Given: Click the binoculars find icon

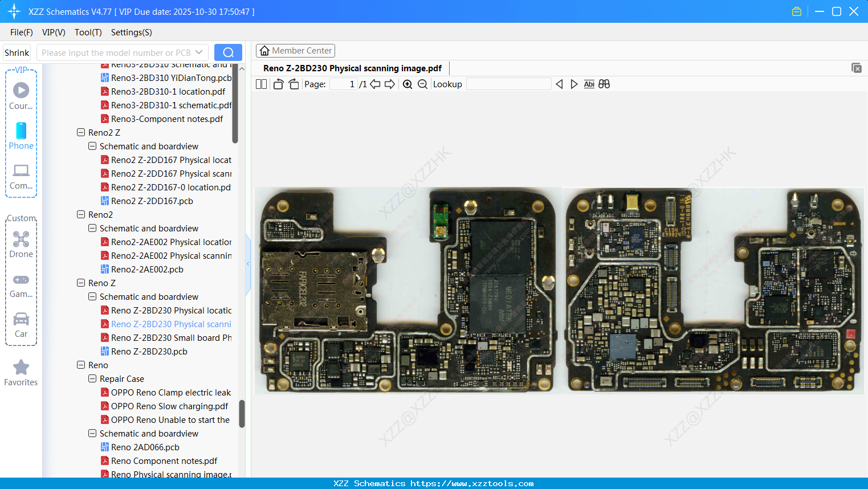Looking at the screenshot, I should click(604, 84).
